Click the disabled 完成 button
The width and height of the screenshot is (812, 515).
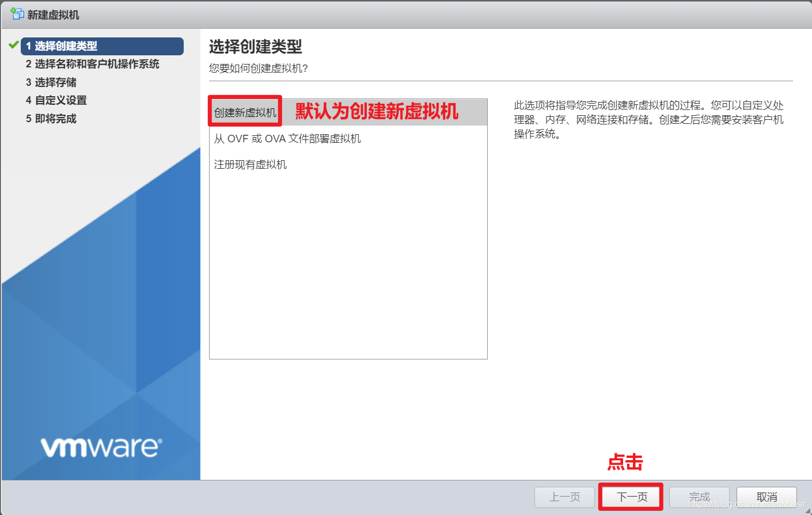(699, 497)
